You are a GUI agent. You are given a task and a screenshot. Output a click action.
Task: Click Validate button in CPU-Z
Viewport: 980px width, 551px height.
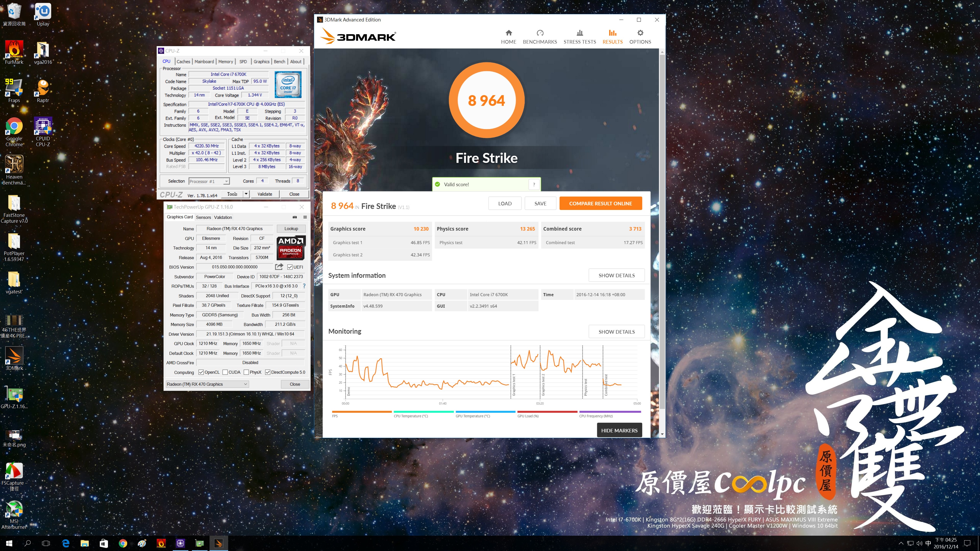(264, 194)
